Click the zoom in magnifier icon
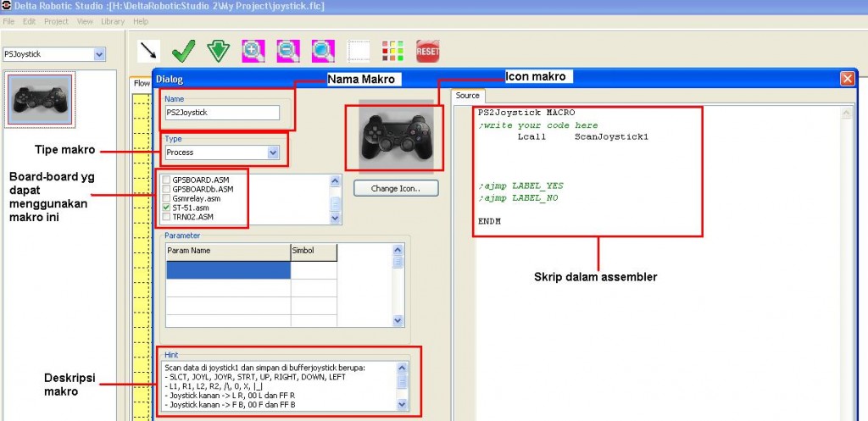Screen dimensions: 868x421 (253, 51)
